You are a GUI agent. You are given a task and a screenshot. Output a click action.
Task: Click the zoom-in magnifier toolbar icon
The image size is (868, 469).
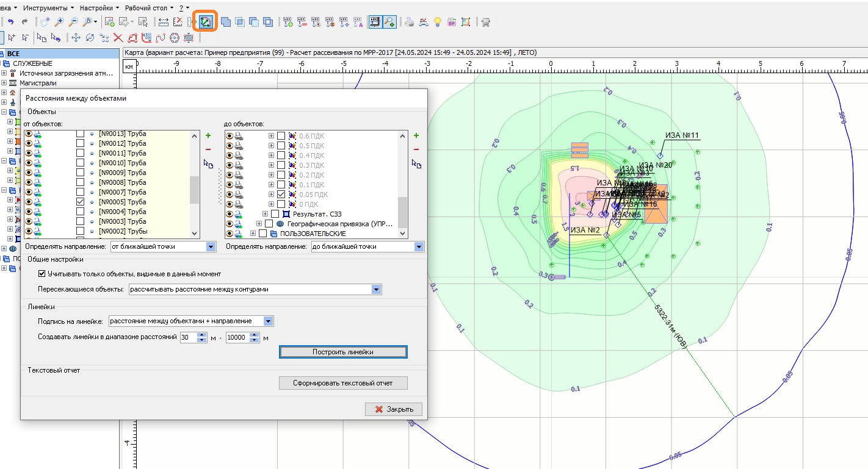point(59,22)
